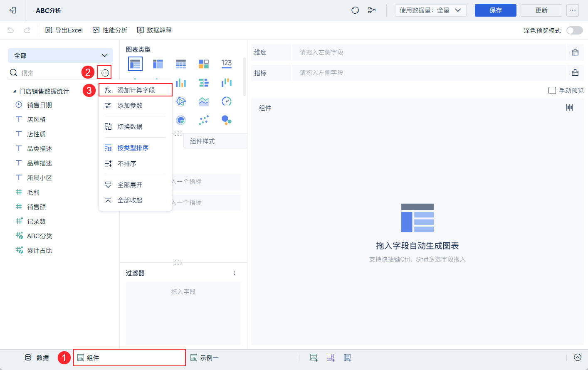
Task: Click the field options ellipsis next to search
Action: coord(104,73)
